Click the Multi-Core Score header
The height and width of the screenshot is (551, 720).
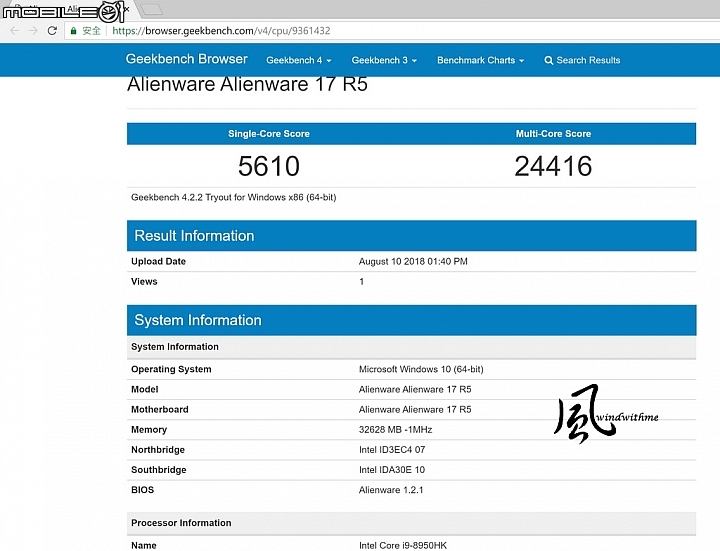(553, 134)
